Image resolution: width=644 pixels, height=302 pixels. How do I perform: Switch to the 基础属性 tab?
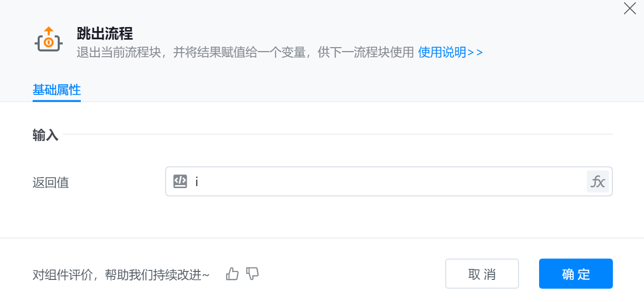pos(57,90)
